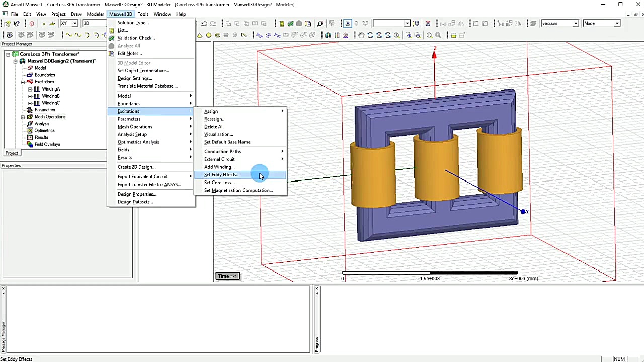Click the Results icon in project tree
Screen dimensions: 644x362
[x=30, y=137]
